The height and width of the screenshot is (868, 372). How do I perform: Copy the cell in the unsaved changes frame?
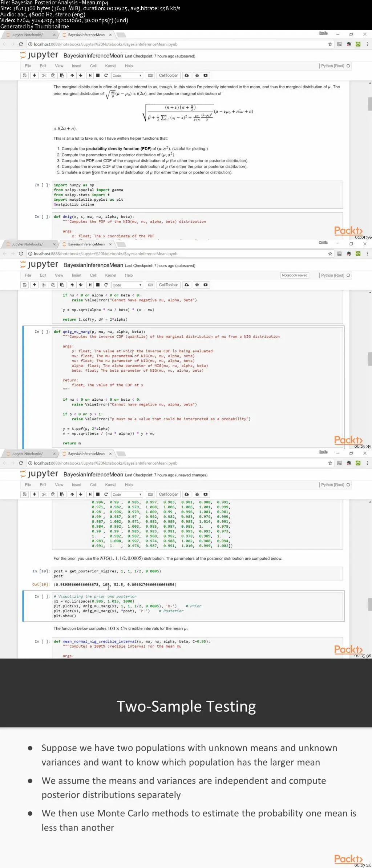(53, 495)
